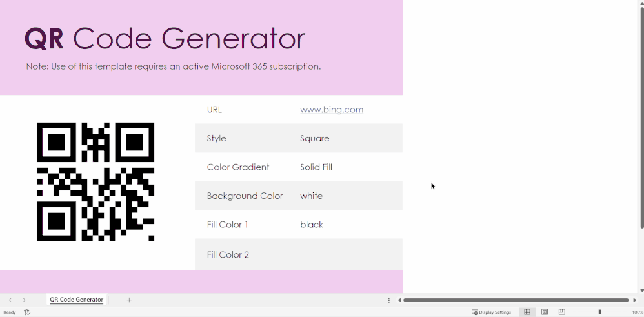Open Accessibility checker icon in status bar

coord(27,312)
